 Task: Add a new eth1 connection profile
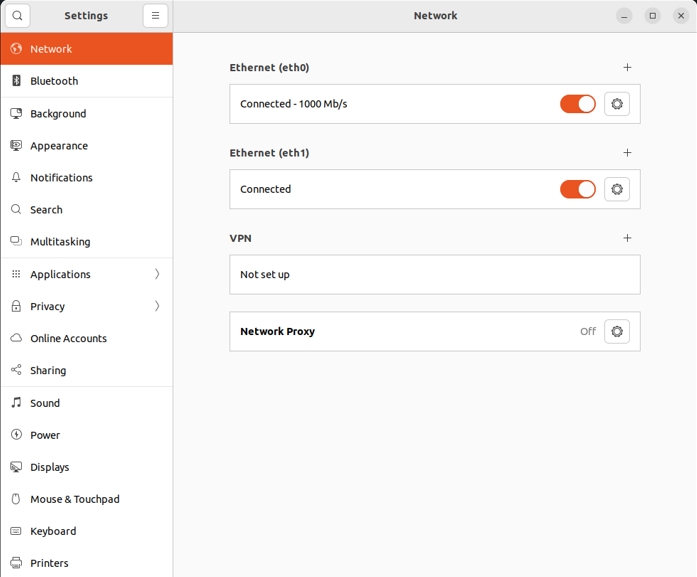(627, 153)
